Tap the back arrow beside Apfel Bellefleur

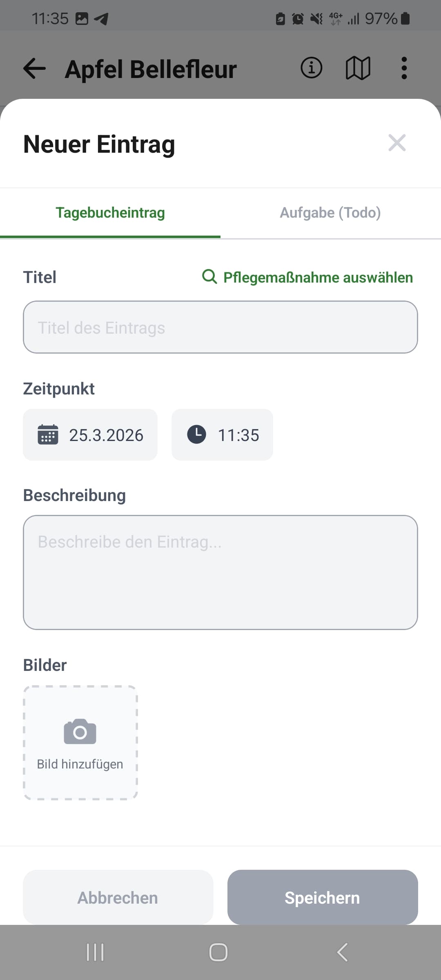pos(34,68)
